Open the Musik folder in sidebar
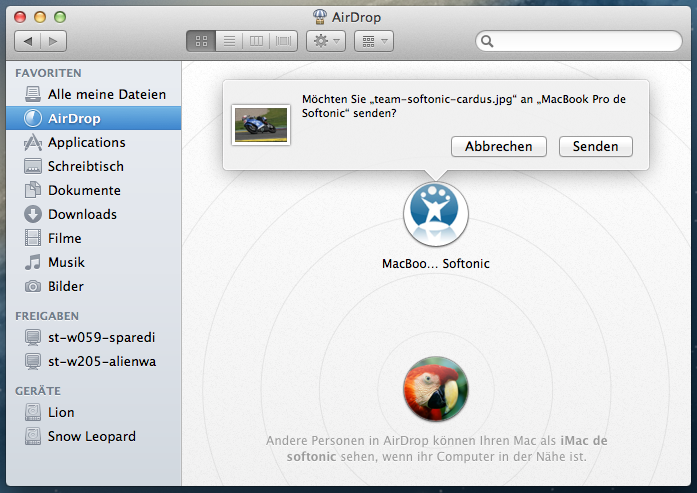The width and height of the screenshot is (697, 493). 66,262
